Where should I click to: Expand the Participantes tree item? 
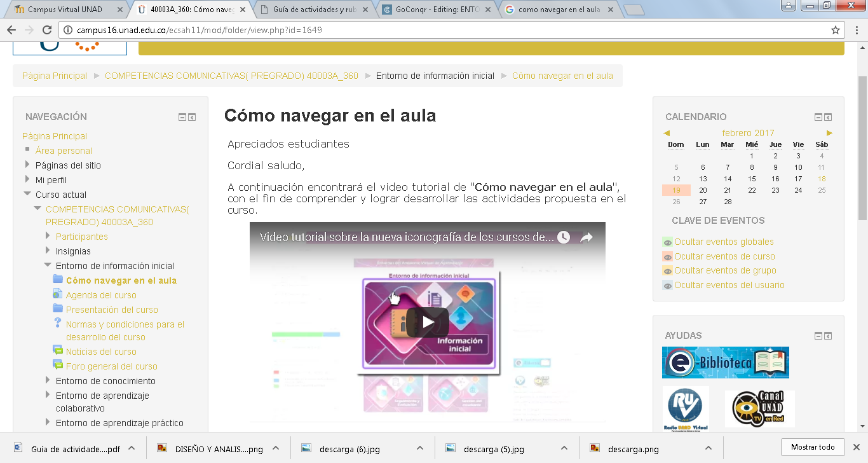pyautogui.click(x=48, y=236)
